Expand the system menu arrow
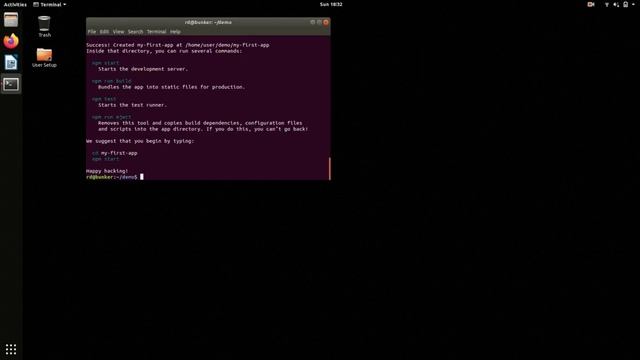 point(633,4)
